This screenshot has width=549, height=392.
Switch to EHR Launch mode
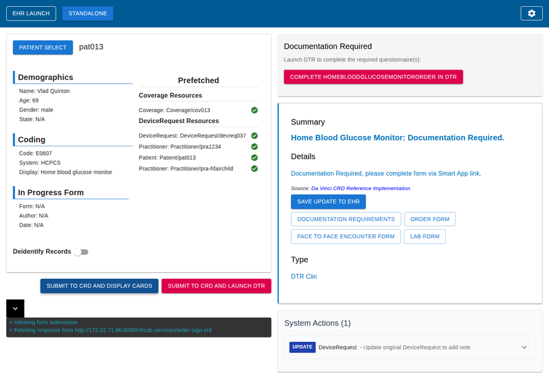coord(31,13)
